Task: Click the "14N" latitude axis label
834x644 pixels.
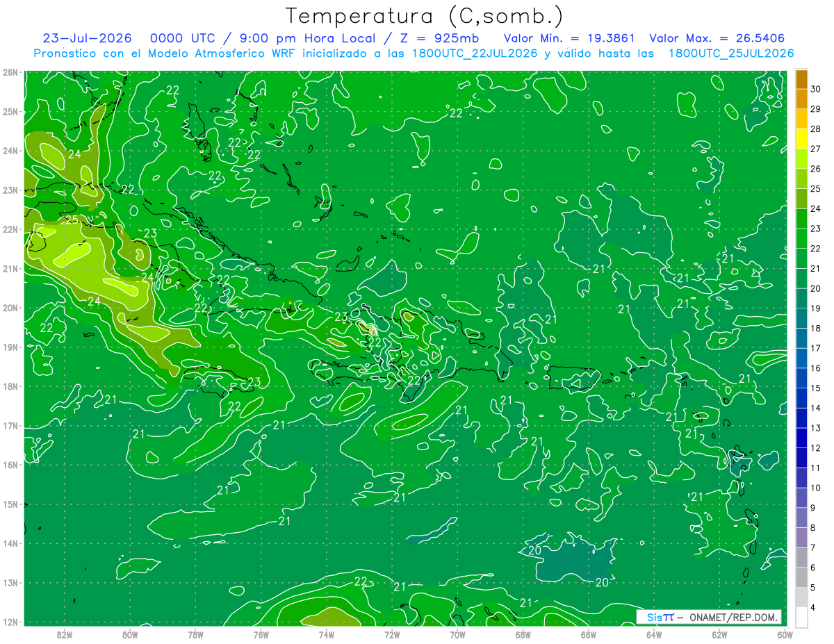Action: 10,543
